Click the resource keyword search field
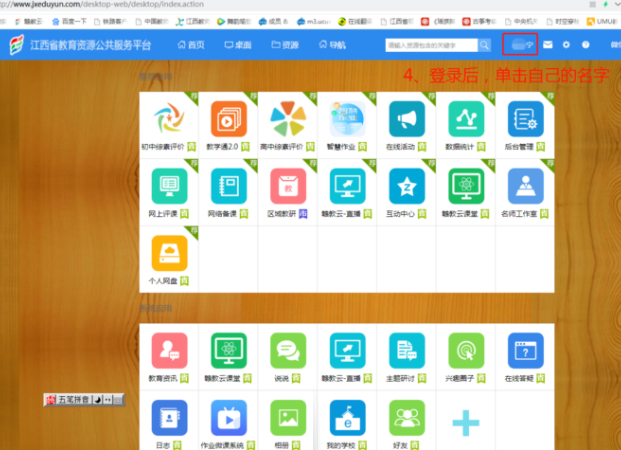Viewport: 621px width, 450px height. pyautogui.click(x=432, y=45)
